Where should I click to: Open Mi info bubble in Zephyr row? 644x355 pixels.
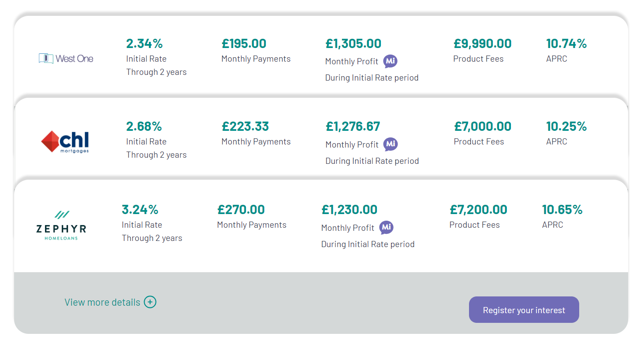coord(386,227)
